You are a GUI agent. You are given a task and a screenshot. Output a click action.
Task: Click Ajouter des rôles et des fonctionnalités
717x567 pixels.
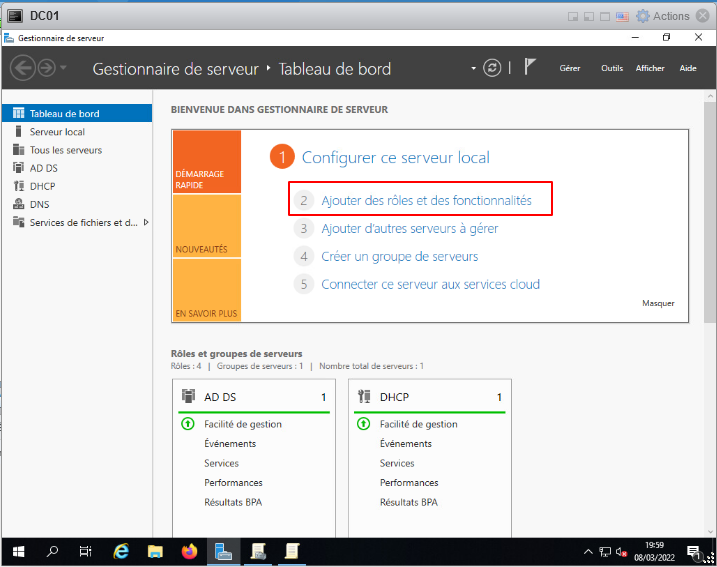(x=426, y=200)
